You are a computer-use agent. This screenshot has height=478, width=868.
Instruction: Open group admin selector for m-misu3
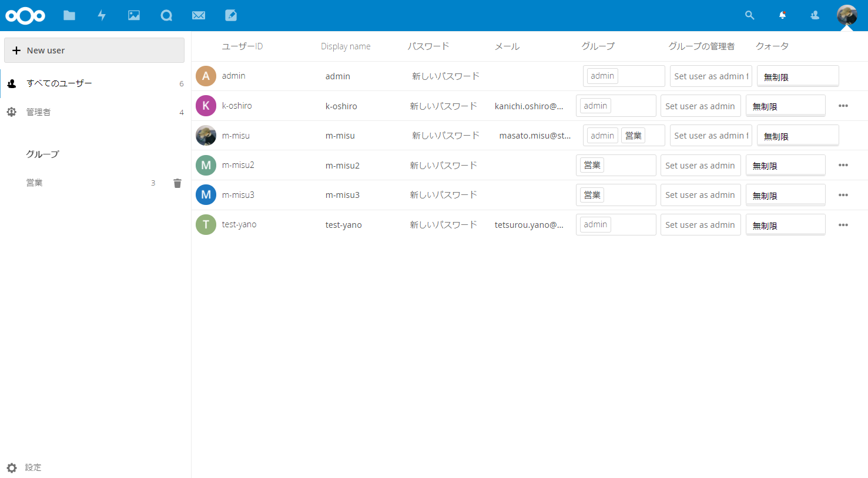(701, 195)
